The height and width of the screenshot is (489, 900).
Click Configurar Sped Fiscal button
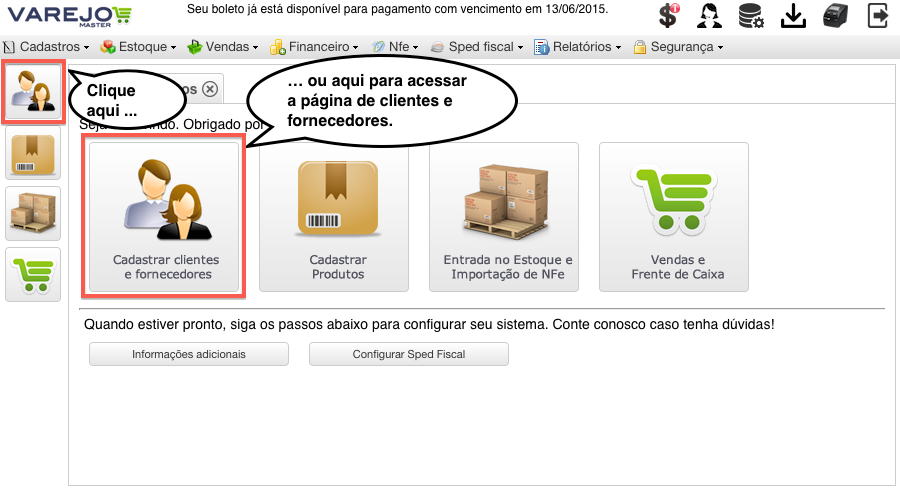click(409, 354)
